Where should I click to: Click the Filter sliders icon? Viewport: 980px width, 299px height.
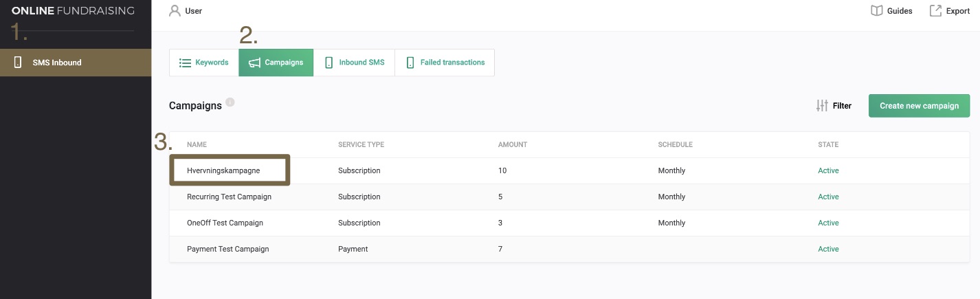coord(822,106)
